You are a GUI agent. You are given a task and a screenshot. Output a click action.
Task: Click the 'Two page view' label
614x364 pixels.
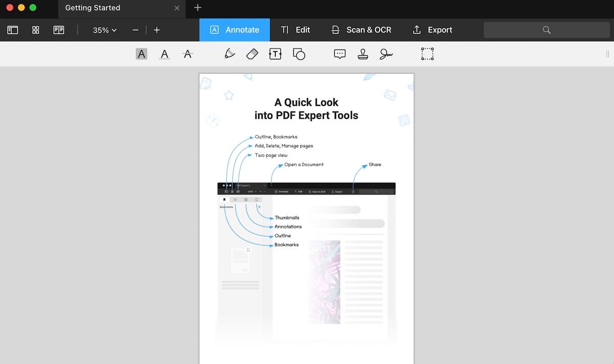271,155
